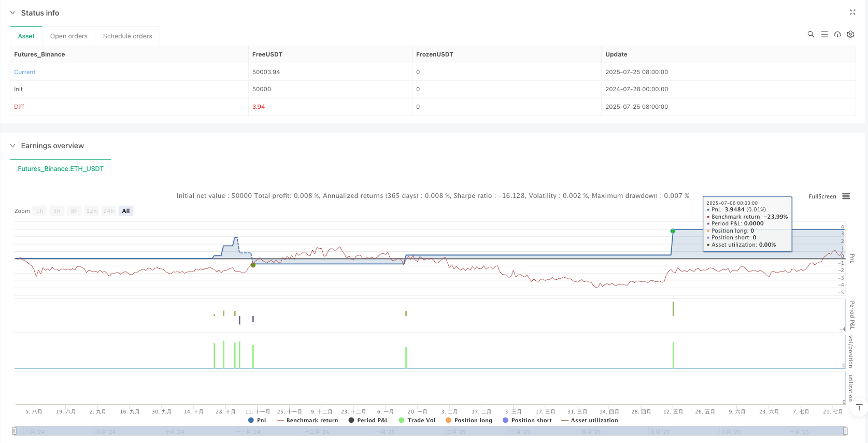This screenshot has width=868, height=443.
Task: Click the FullScreen button
Action: [822, 196]
